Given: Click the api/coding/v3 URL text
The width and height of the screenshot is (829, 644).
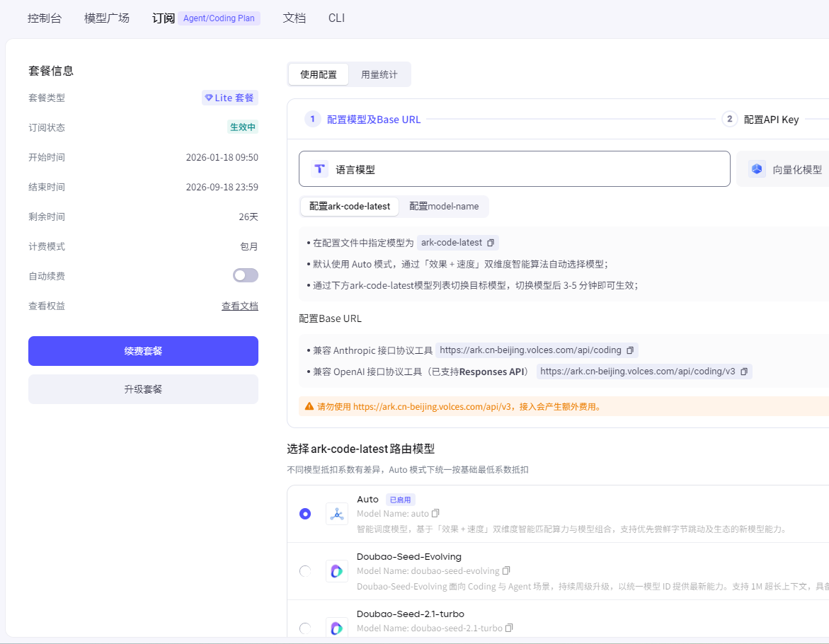Looking at the screenshot, I should (638, 372).
